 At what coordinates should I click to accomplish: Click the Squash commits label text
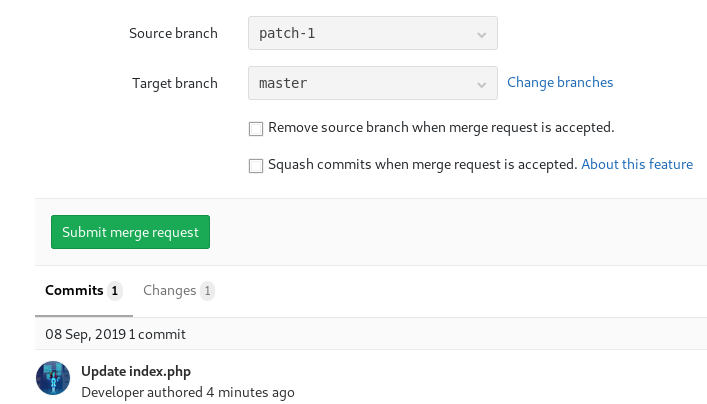[x=422, y=164]
